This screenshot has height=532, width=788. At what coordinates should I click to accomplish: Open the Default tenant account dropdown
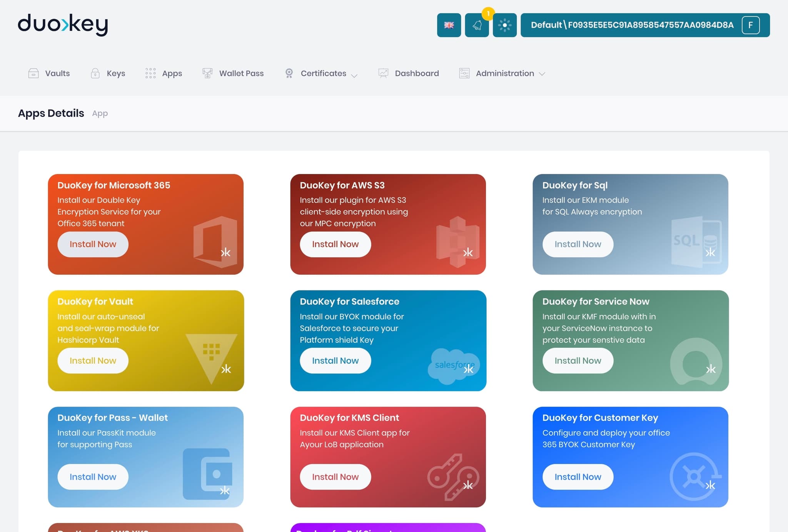point(645,25)
